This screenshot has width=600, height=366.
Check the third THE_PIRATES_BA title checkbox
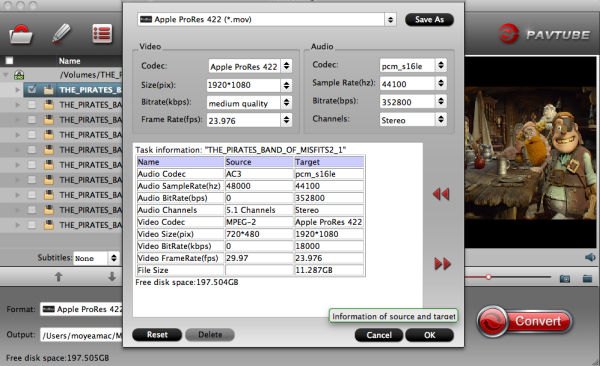[x=32, y=120]
